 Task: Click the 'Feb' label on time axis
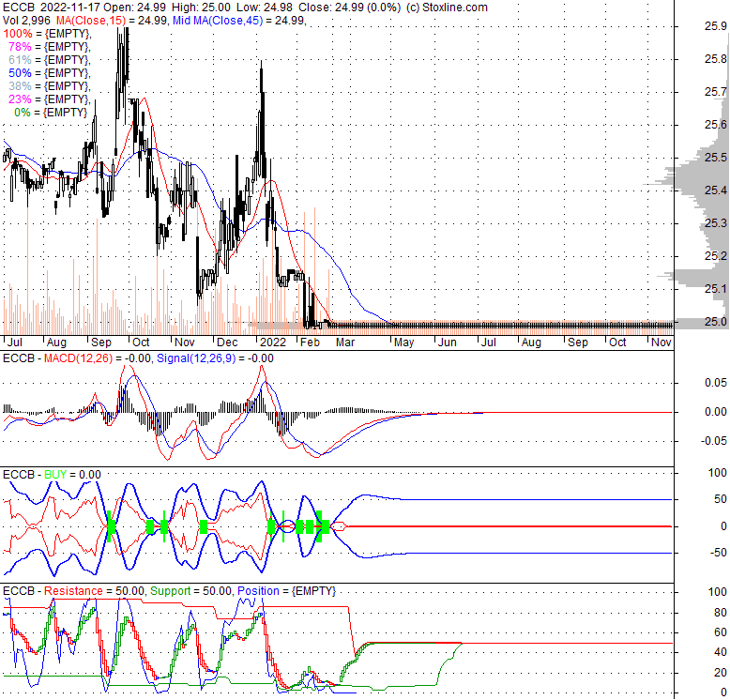click(x=310, y=342)
